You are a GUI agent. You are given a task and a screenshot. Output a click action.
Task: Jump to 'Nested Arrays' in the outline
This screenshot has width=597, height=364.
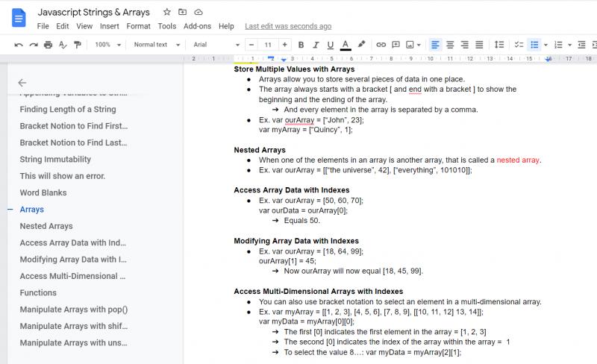click(46, 226)
